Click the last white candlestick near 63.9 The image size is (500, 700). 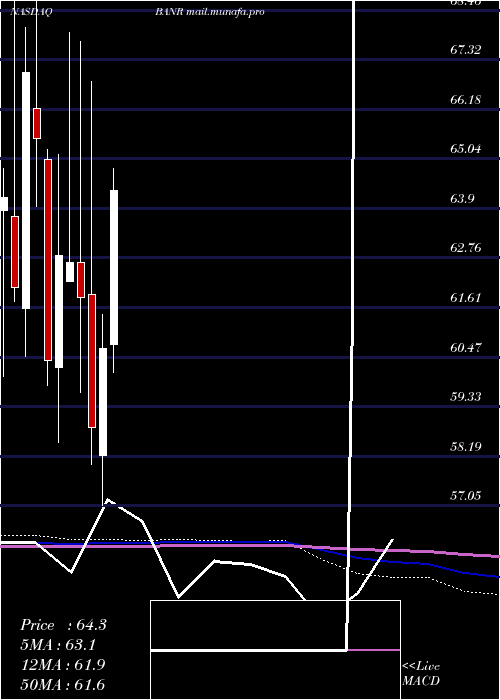114,267
